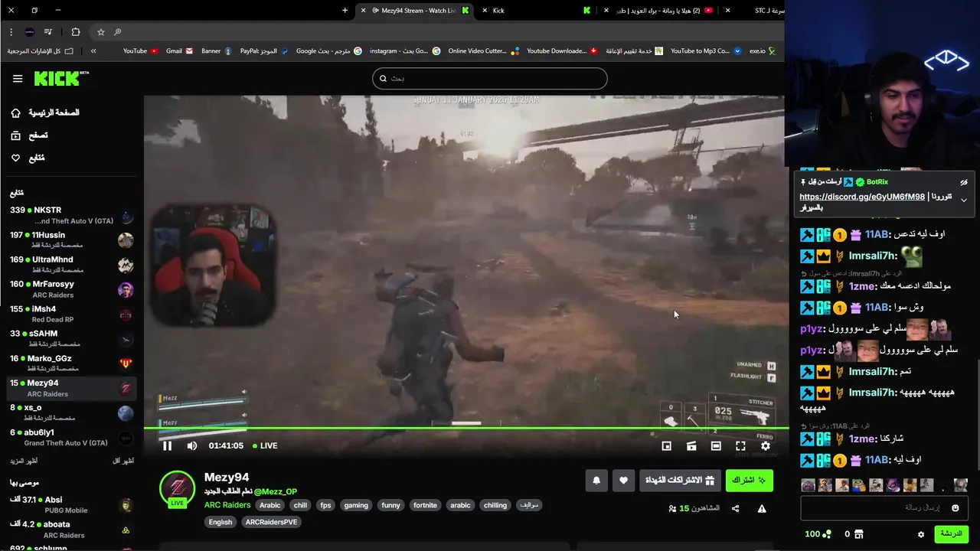
Task: Open abu6ly1 channel in the sidebar
Action: click(x=71, y=437)
